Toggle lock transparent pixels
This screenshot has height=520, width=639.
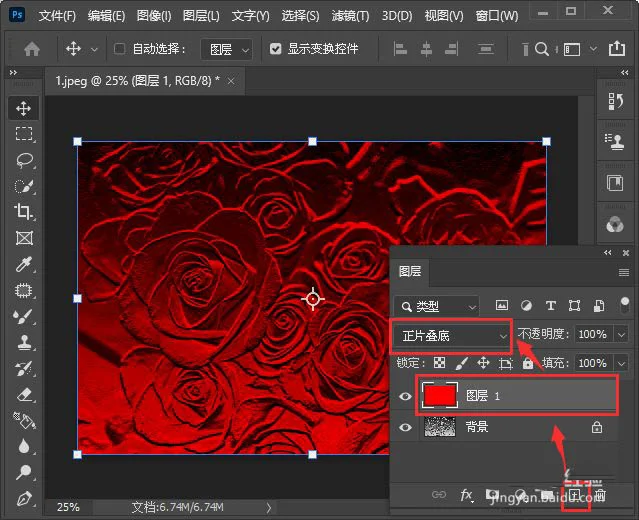pyautogui.click(x=439, y=363)
